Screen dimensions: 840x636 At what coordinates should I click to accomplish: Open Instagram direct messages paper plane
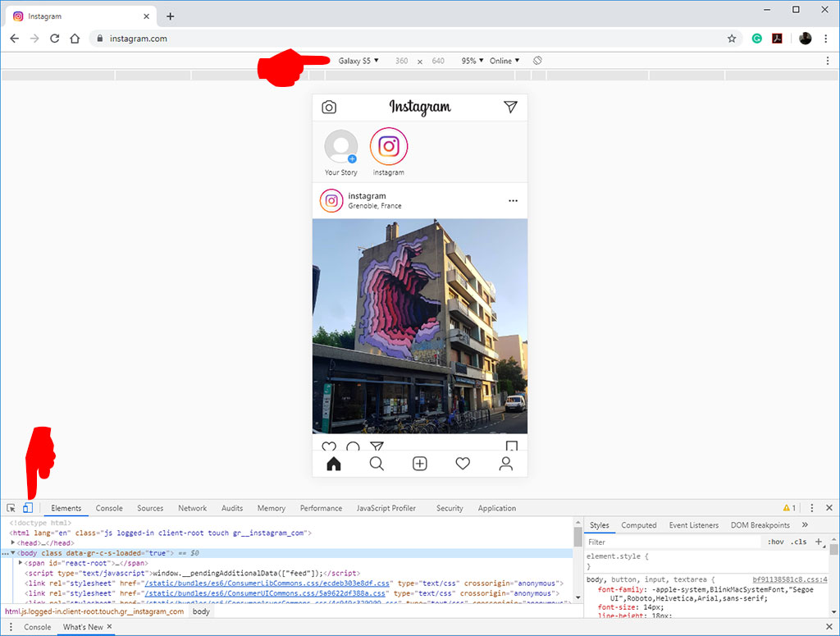click(x=510, y=107)
